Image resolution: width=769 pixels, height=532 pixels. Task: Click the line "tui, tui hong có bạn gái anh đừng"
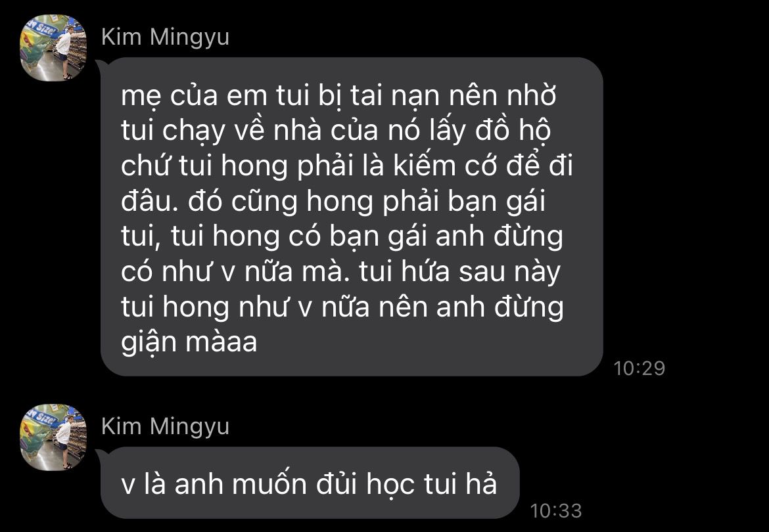(x=342, y=236)
